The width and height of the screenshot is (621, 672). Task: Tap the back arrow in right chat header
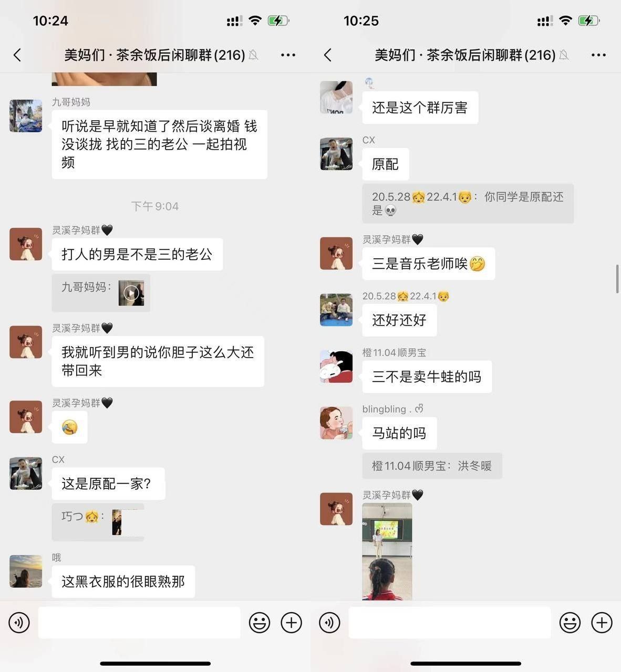click(328, 55)
